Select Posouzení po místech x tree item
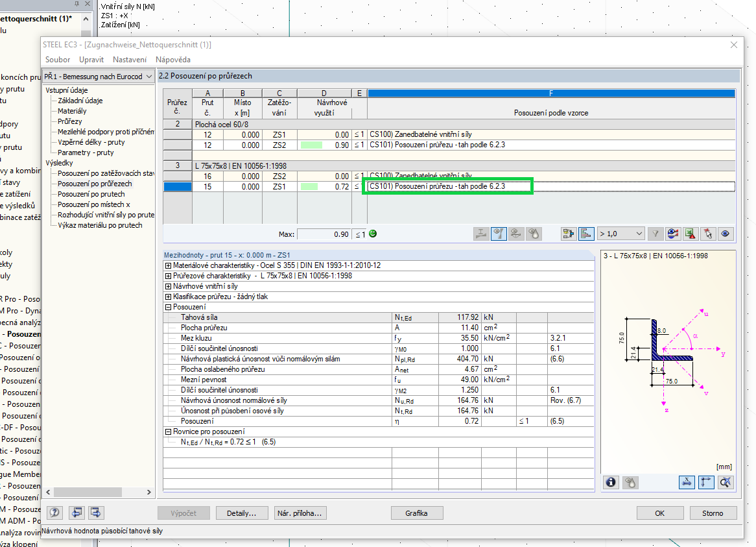The image size is (756, 547). click(94, 204)
